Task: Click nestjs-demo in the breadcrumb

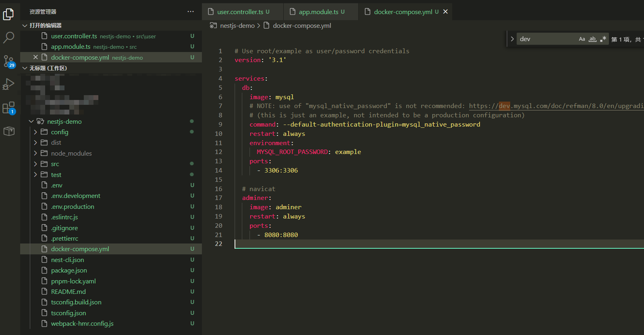Action: pyautogui.click(x=237, y=25)
